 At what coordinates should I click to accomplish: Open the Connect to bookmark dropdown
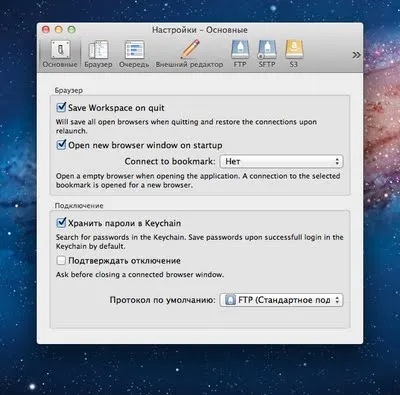(x=281, y=162)
